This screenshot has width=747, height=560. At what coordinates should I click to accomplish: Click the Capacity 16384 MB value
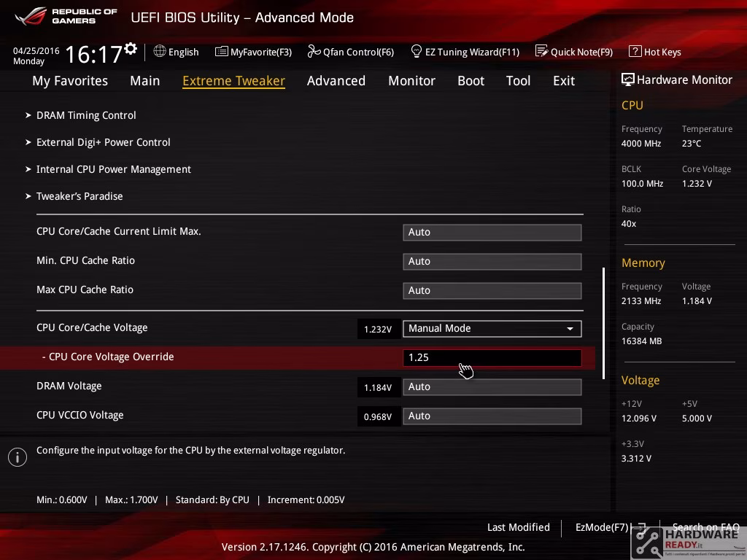642,341
